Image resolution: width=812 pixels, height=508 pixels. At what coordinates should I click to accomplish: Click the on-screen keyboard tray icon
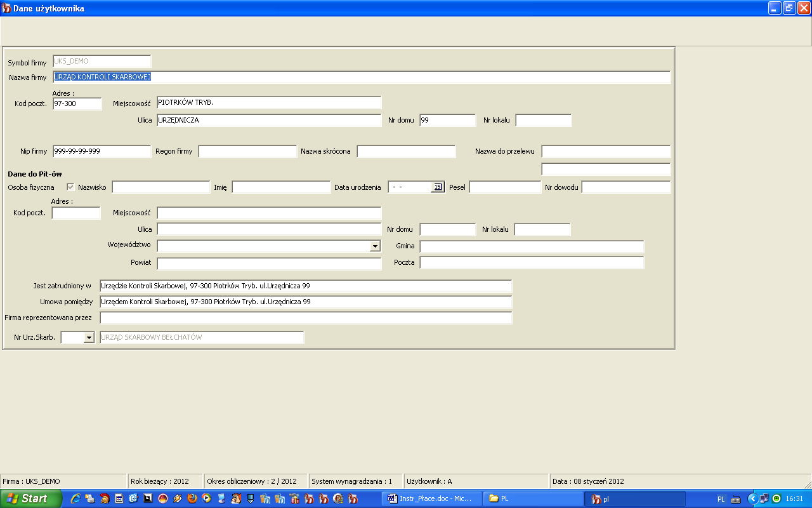pos(736,499)
